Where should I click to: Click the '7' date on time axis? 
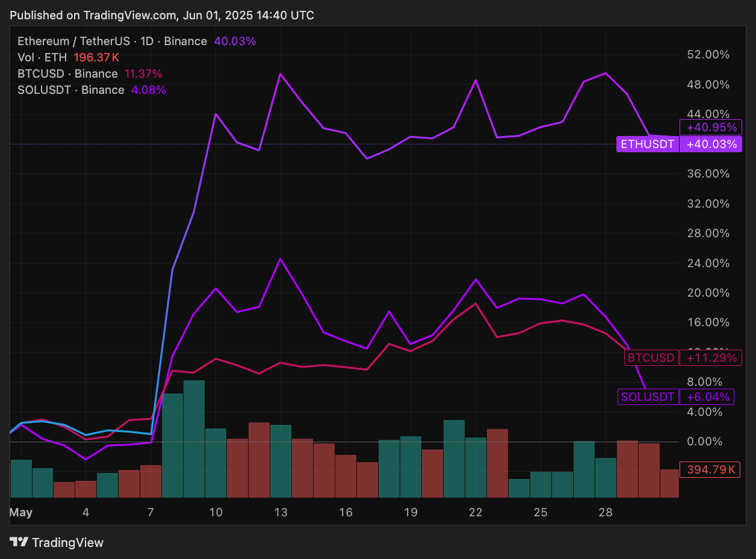pos(151,513)
